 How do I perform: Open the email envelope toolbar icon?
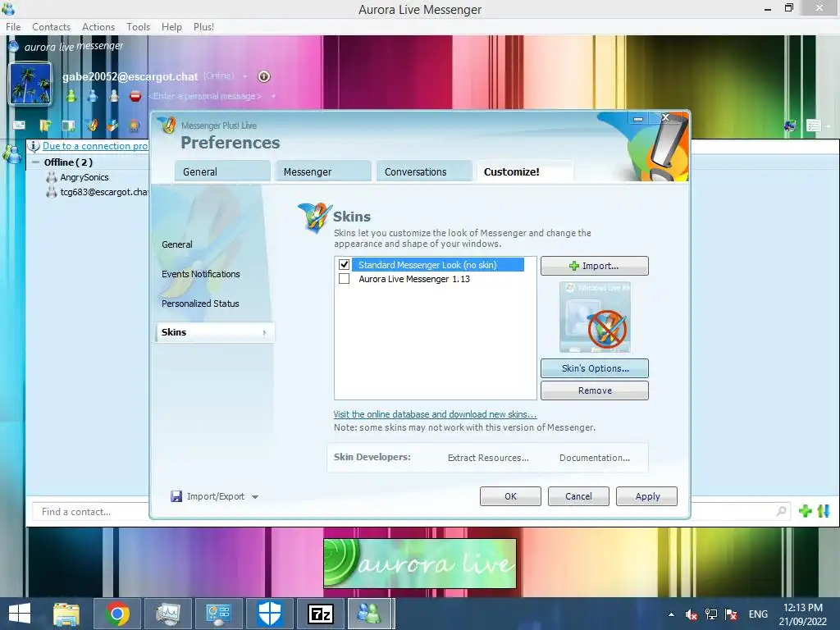point(20,125)
